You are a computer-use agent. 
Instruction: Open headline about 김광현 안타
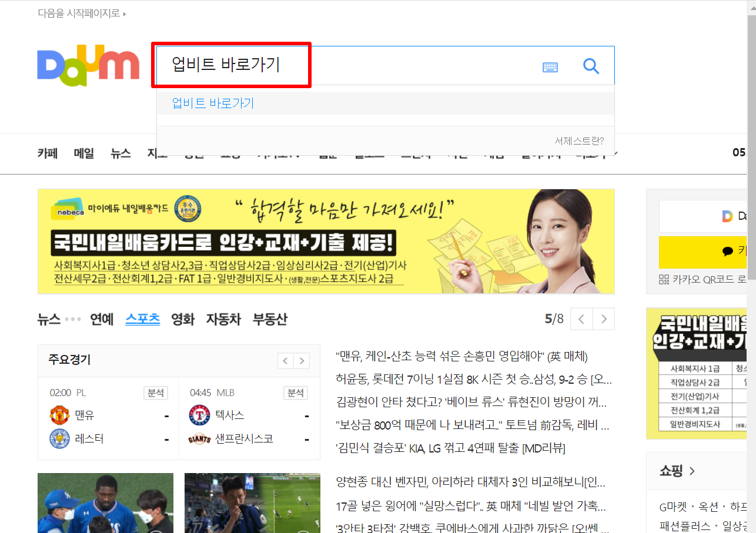[x=472, y=403]
